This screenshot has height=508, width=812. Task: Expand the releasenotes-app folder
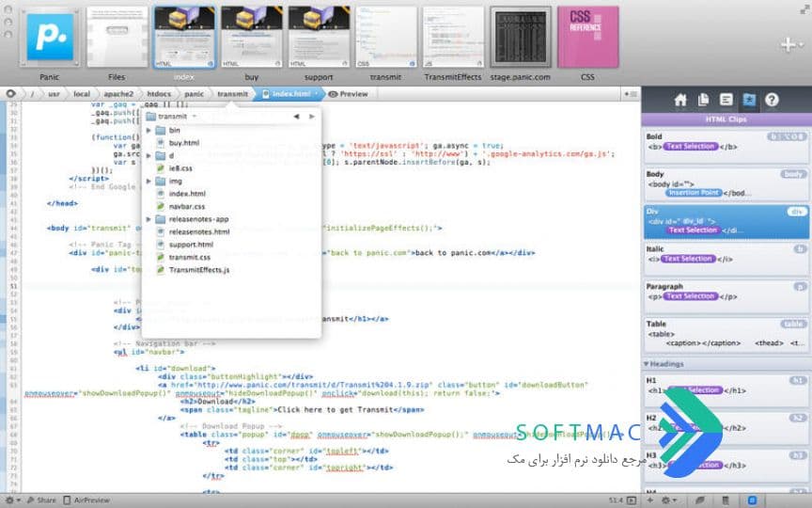(x=148, y=219)
